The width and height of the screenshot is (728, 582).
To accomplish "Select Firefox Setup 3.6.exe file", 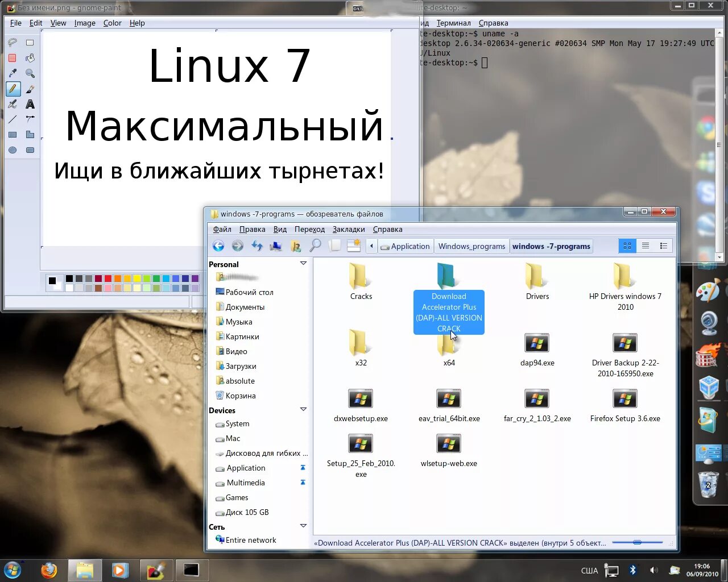I will [625, 406].
